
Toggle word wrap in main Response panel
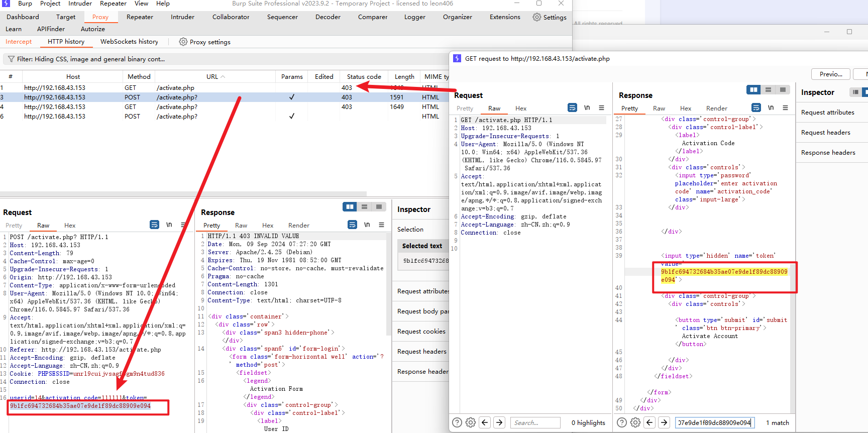tap(352, 225)
